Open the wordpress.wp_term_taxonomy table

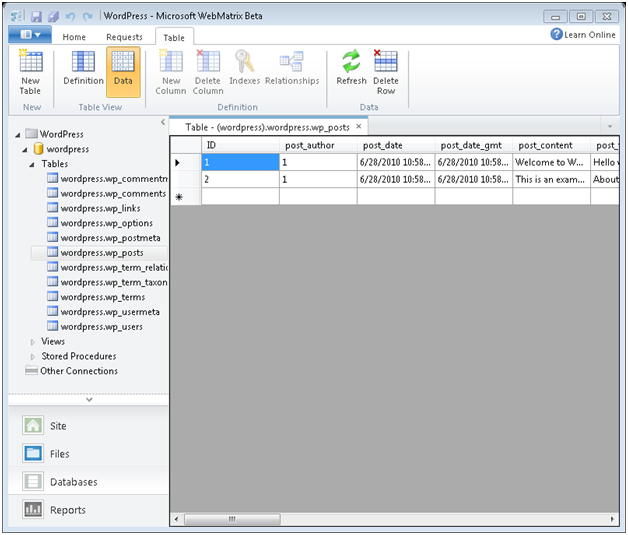point(107,282)
